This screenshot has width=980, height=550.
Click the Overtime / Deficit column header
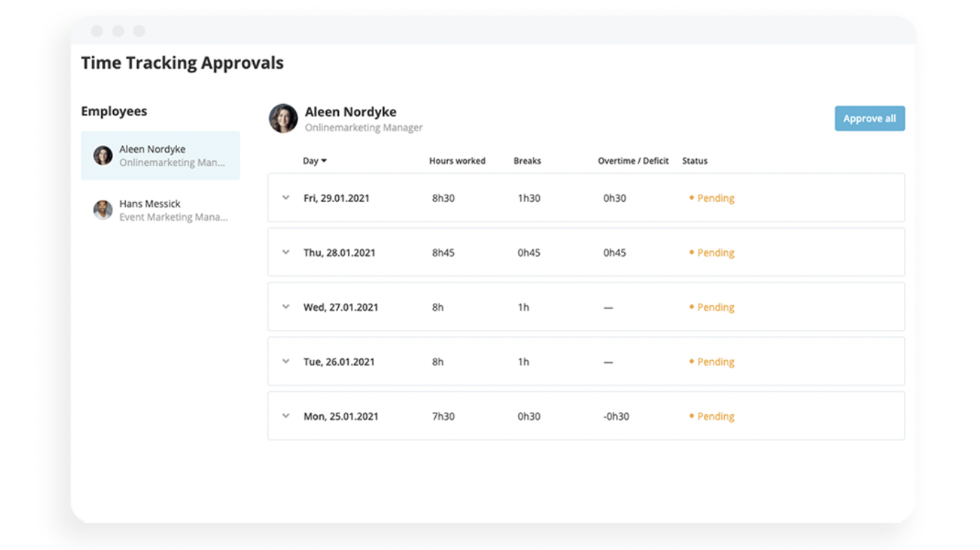[x=633, y=161]
